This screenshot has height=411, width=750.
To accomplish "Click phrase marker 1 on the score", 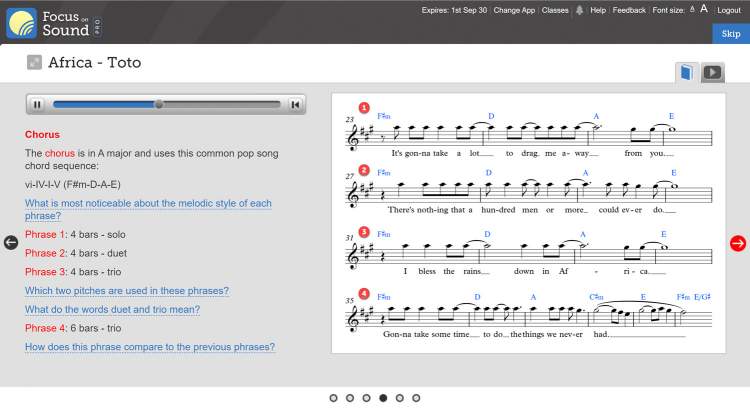I will tap(364, 108).
